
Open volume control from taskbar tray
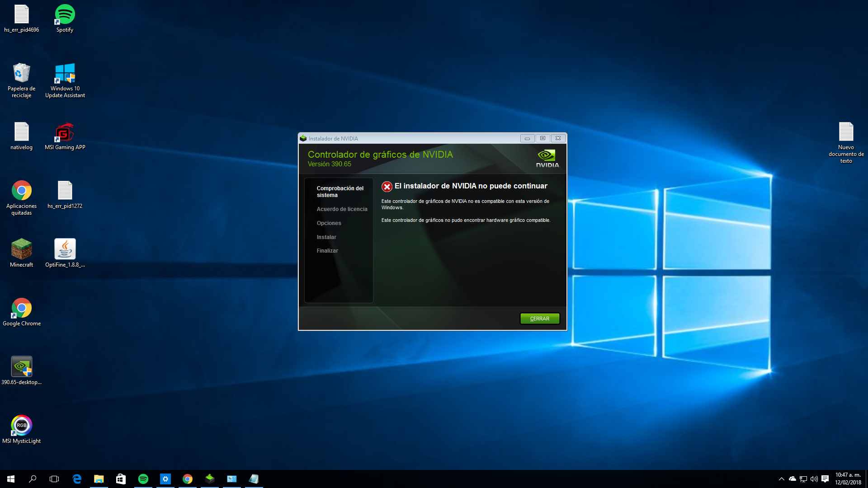[812, 479]
